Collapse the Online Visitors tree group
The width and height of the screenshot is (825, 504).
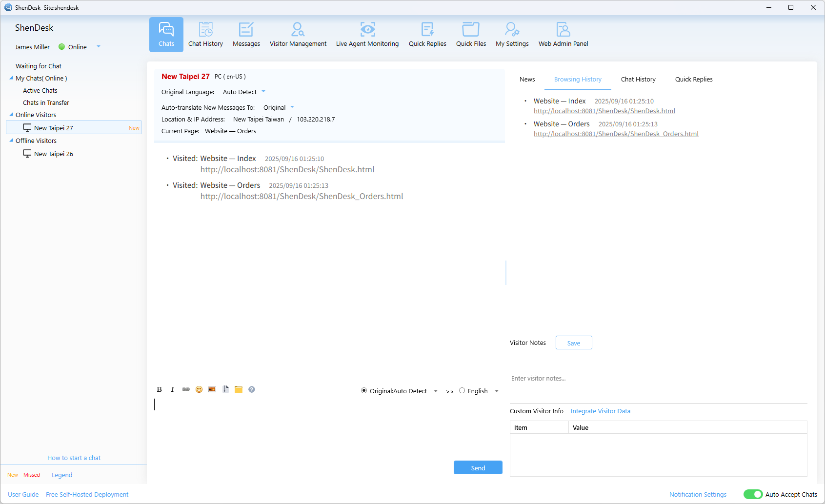pyautogui.click(x=11, y=115)
